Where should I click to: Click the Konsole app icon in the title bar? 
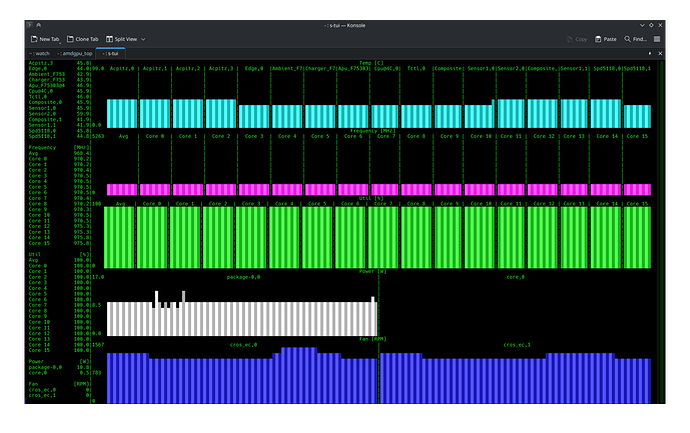pos(30,25)
